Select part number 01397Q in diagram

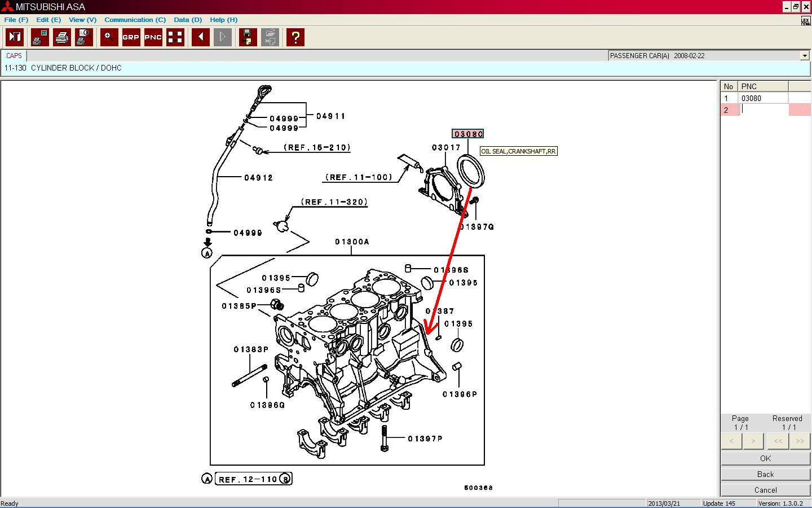pyautogui.click(x=477, y=227)
